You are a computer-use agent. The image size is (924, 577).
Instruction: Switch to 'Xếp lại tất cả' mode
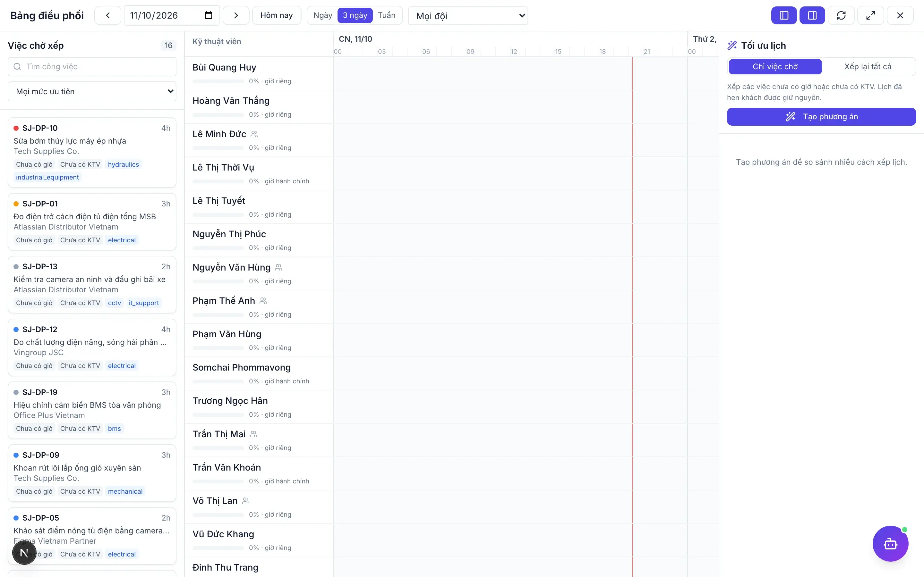[x=868, y=66]
